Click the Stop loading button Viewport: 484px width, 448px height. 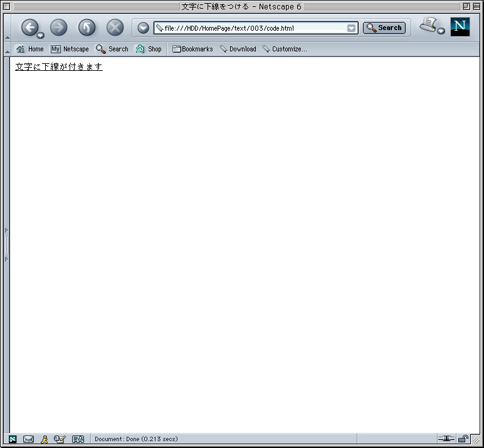click(115, 28)
